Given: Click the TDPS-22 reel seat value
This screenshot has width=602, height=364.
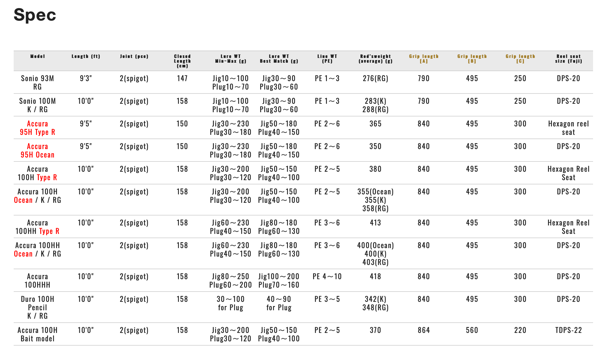Looking at the screenshot, I should (x=569, y=330).
